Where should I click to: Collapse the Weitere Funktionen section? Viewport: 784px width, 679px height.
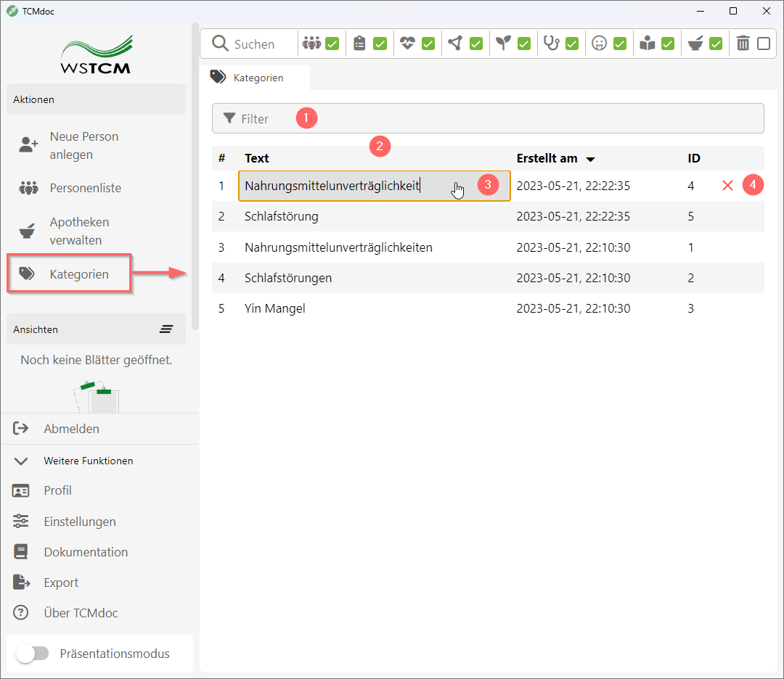click(x=21, y=461)
